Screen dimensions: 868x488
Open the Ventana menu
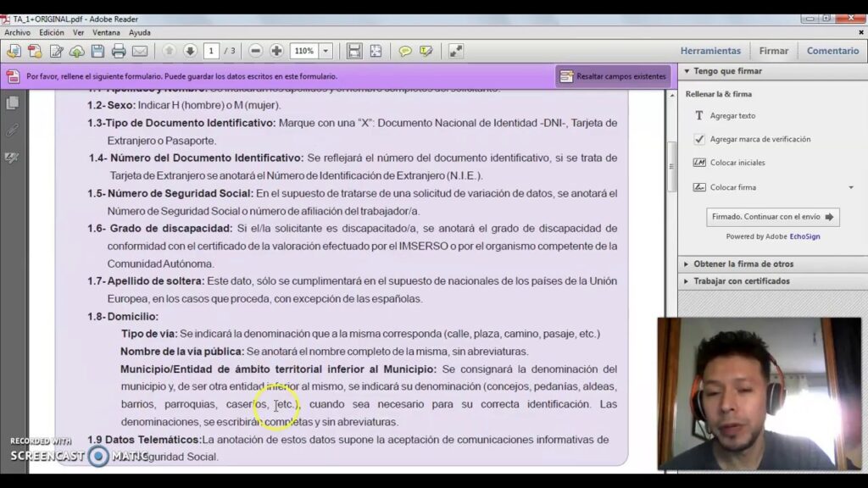click(x=106, y=33)
